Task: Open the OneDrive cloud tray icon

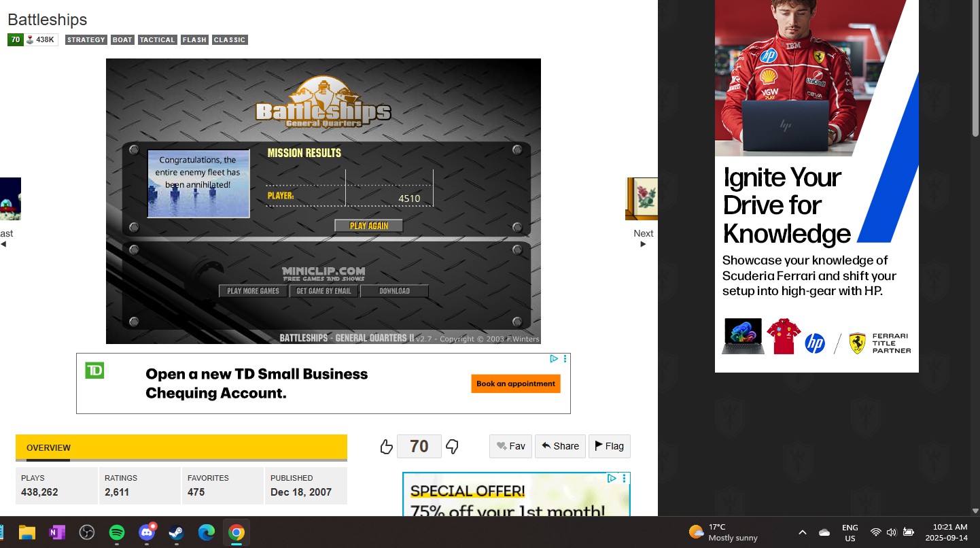Action: point(824,532)
